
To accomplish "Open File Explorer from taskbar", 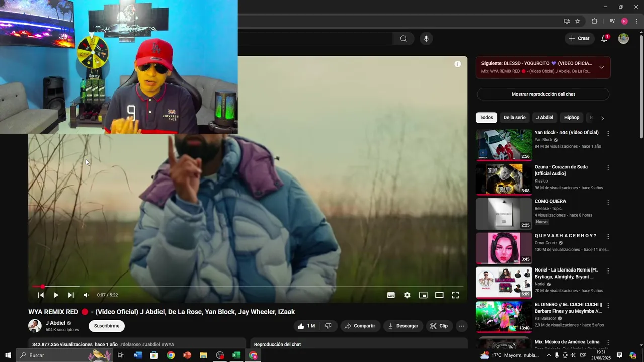I will coord(203,355).
